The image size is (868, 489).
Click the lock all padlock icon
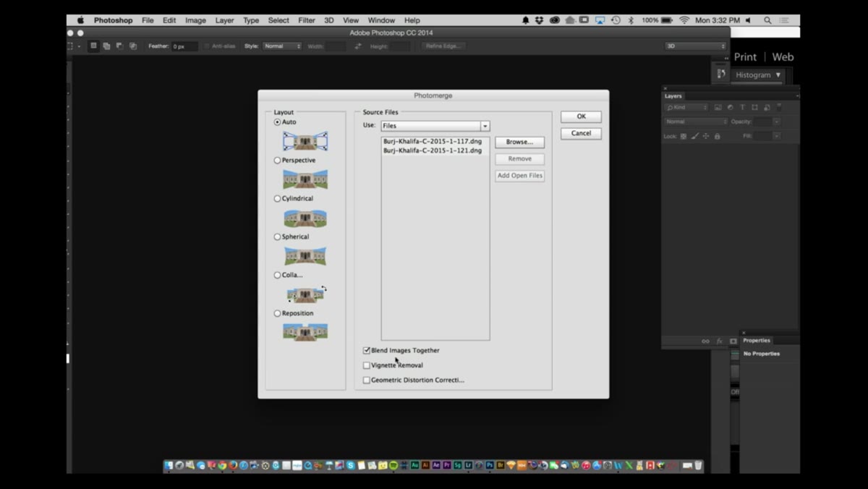point(718,136)
